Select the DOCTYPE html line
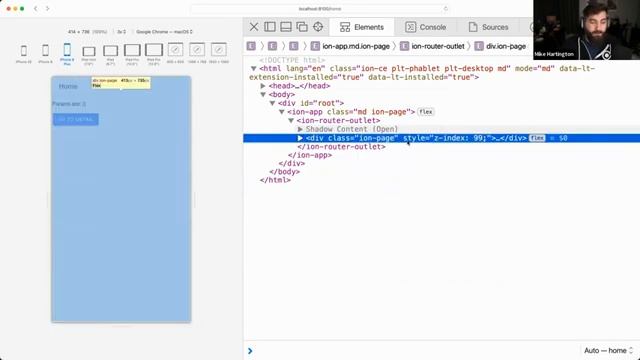 (x=292, y=60)
